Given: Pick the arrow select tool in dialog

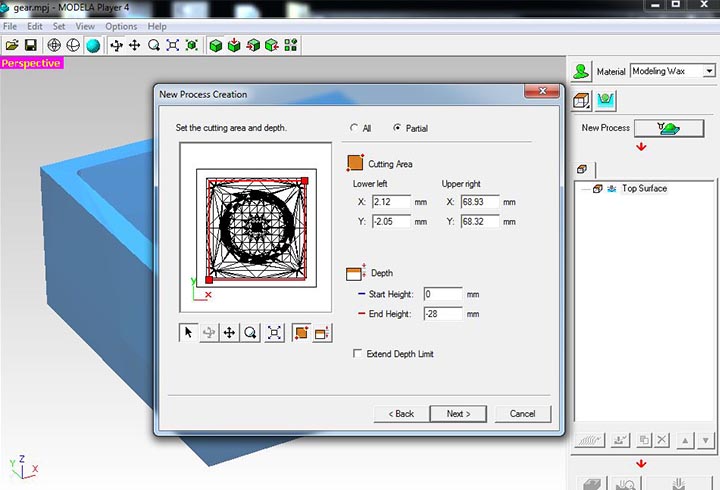Looking at the screenshot, I should point(188,332).
